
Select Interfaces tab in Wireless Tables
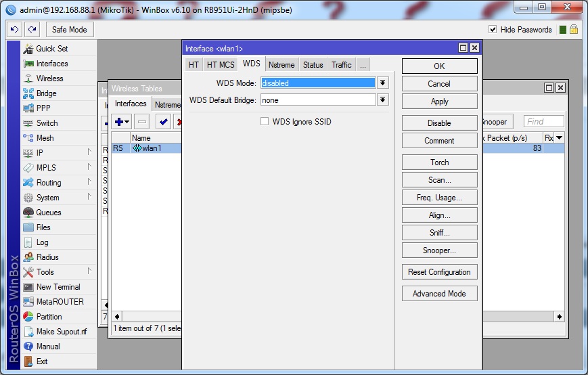131,104
